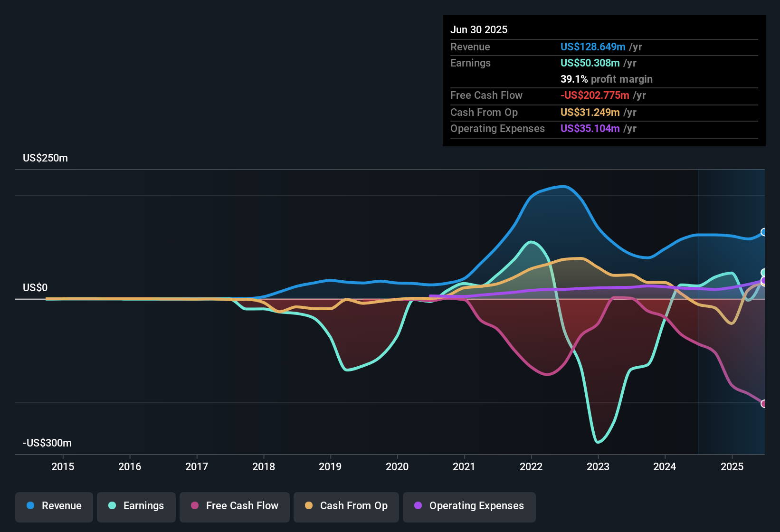The height and width of the screenshot is (532, 780).
Task: Click the Jun 30 2025 tooltip date heading
Action: point(479,29)
